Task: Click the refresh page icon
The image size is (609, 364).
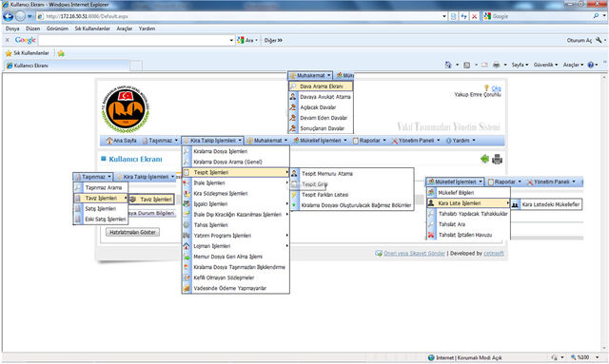Action: (x=463, y=16)
